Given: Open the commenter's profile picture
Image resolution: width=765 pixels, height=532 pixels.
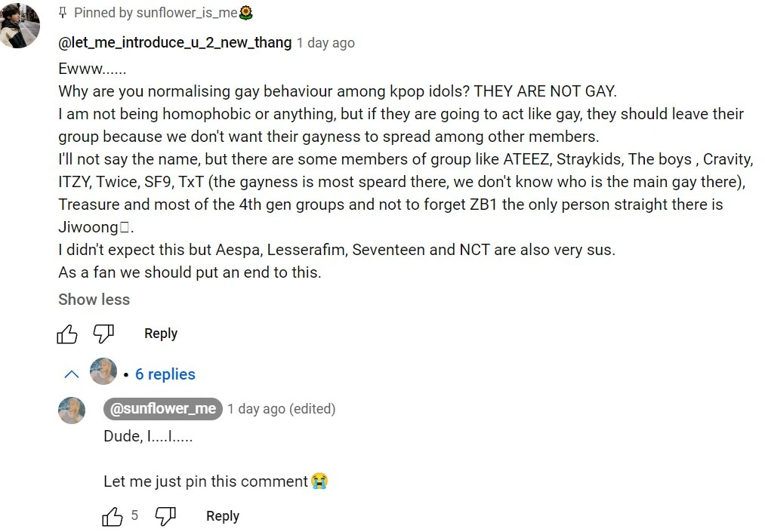Looking at the screenshot, I should click(20, 25).
